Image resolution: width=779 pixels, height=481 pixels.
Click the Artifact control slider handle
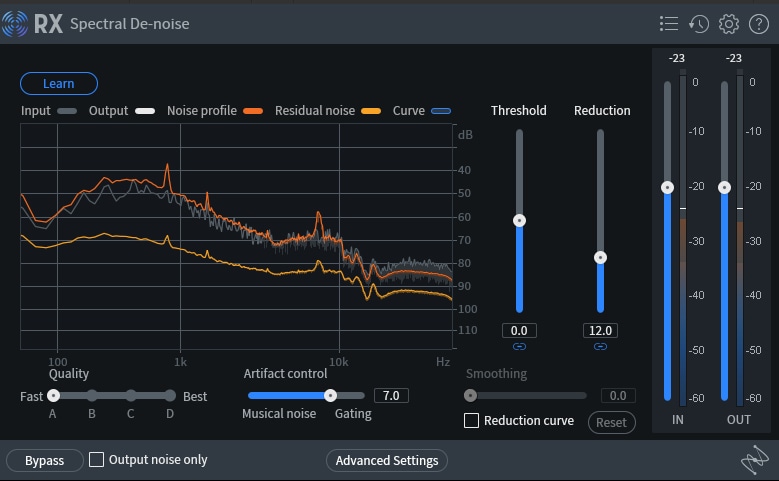(330, 396)
